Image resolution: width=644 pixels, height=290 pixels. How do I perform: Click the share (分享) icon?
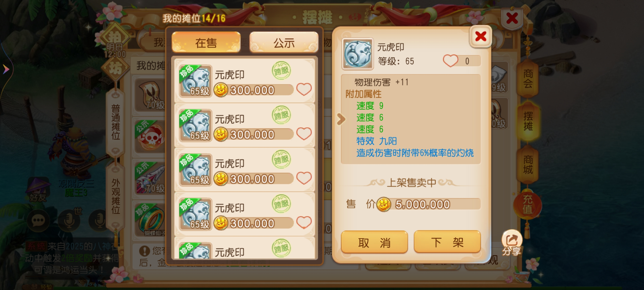coord(512,243)
